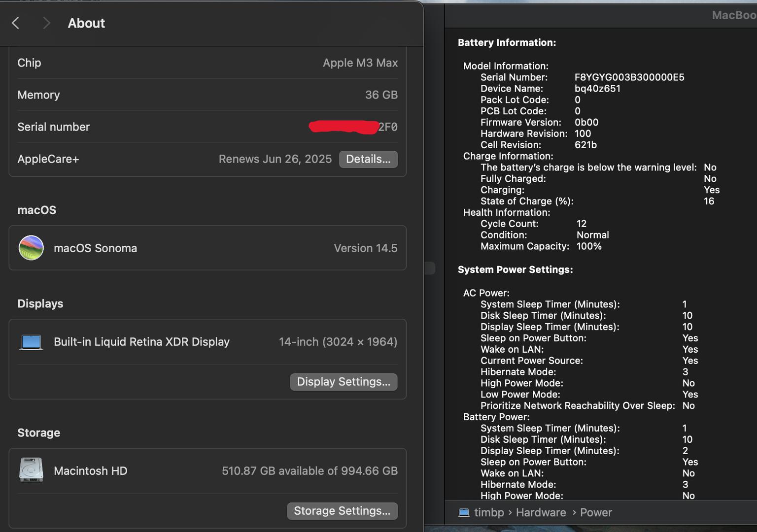The width and height of the screenshot is (757, 532).
Task: Click Prioritize Network Reachability Over Sleep
Action: 577,405
